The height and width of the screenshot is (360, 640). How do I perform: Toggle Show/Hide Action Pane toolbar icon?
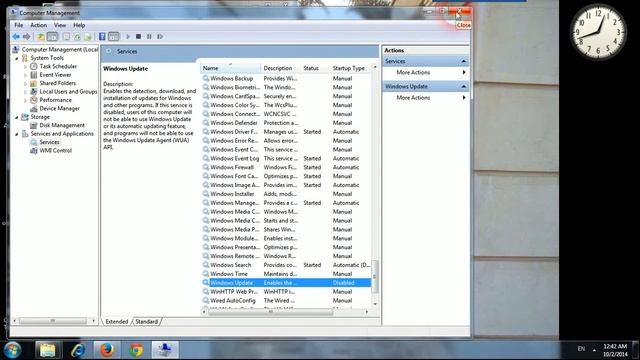coord(114,37)
